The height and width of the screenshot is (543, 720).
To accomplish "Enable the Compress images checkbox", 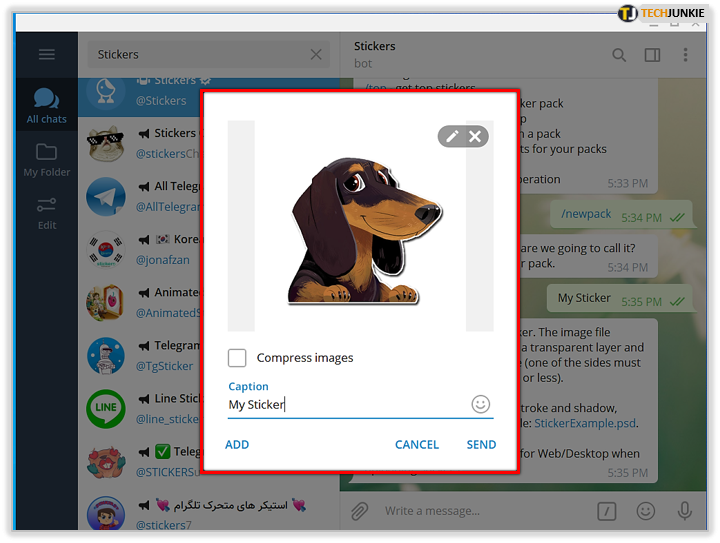I will click(x=237, y=358).
